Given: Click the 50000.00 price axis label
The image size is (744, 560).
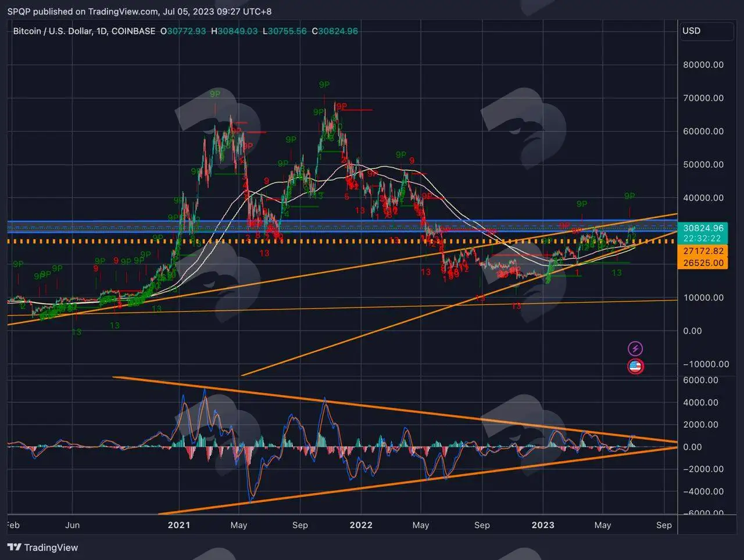Looking at the screenshot, I should (x=703, y=164).
